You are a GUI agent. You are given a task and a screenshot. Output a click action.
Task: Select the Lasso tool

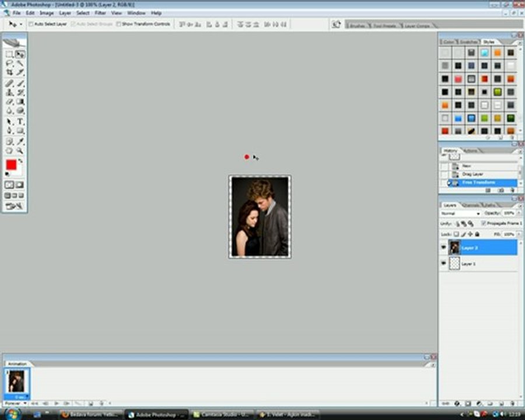9,64
